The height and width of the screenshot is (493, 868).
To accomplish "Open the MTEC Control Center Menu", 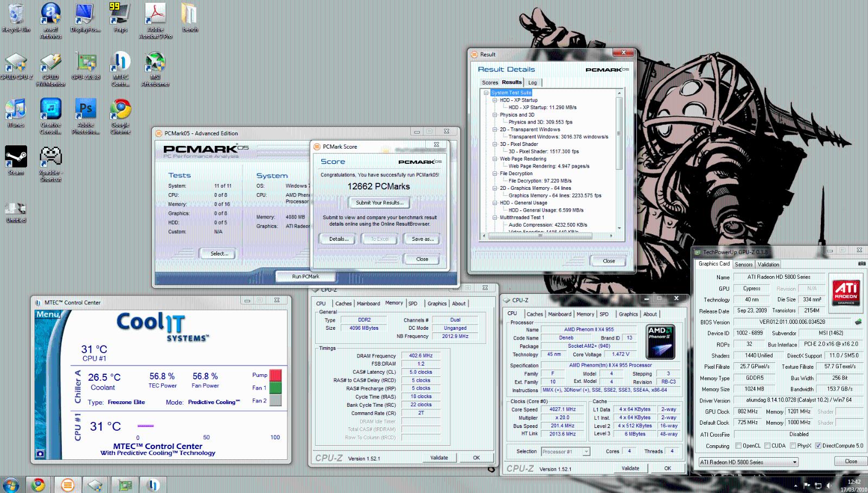I will tap(48, 315).
